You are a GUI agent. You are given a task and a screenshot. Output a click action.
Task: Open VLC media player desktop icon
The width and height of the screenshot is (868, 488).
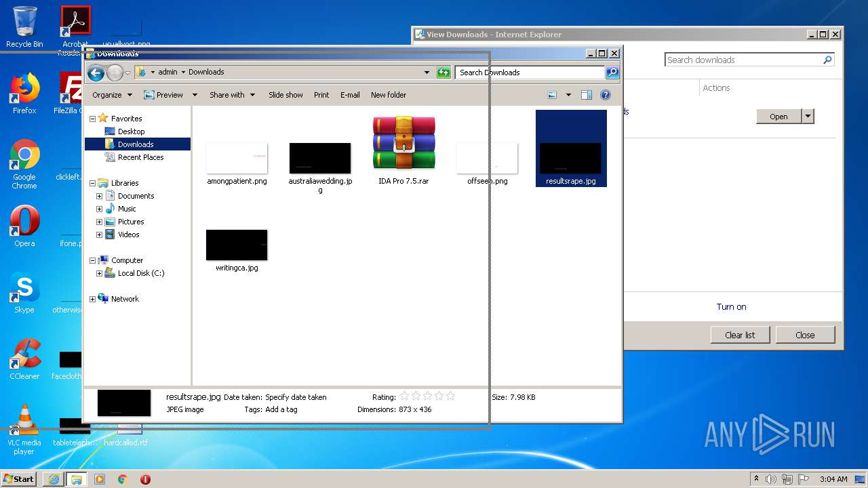[x=24, y=430]
